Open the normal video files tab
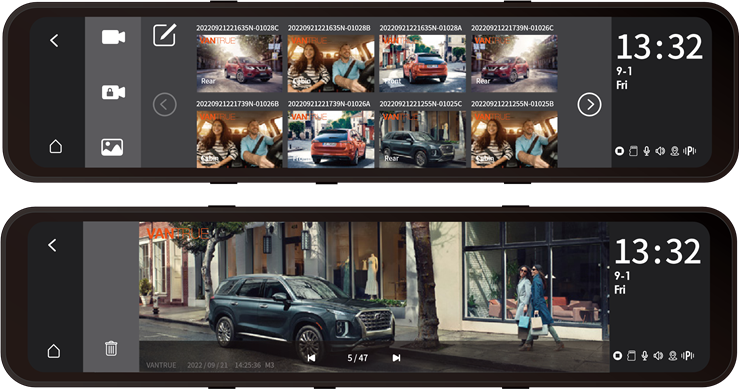739x389 pixels. click(113, 37)
